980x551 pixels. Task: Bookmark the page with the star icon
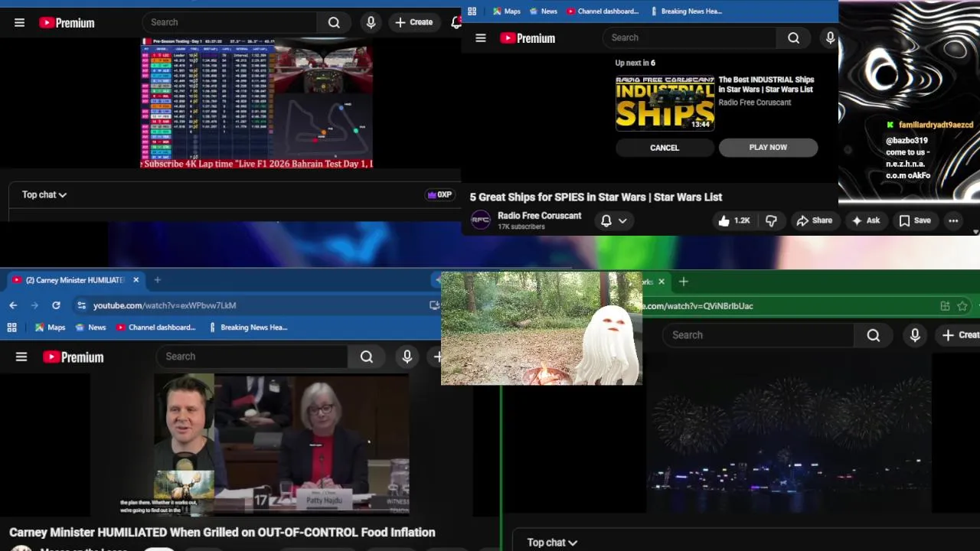click(x=962, y=306)
